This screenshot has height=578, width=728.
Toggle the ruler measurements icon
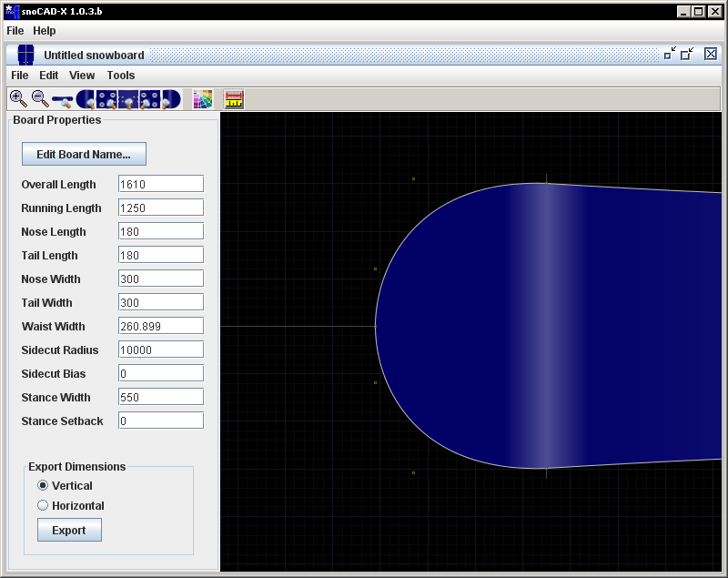pyautogui.click(x=234, y=99)
